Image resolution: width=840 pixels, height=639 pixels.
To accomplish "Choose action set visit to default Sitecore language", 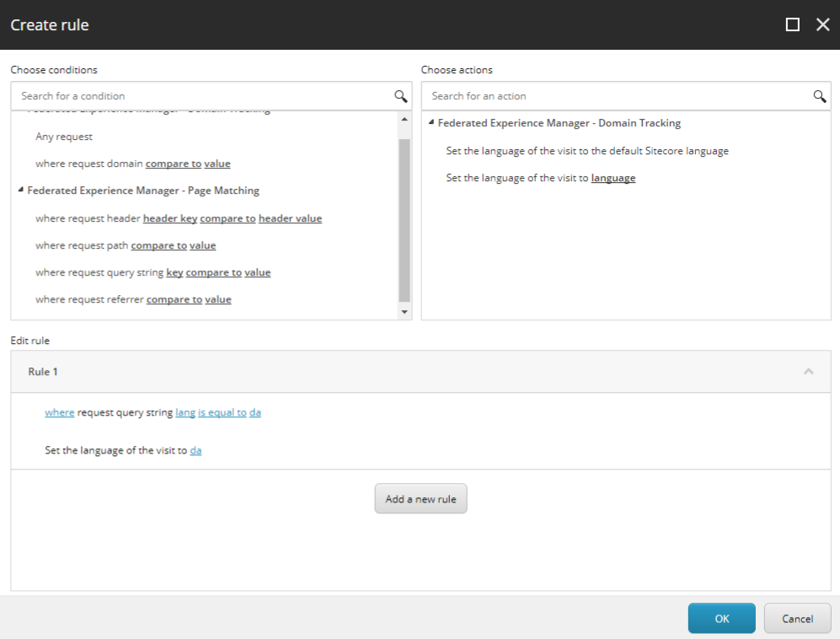I will tap(586, 152).
